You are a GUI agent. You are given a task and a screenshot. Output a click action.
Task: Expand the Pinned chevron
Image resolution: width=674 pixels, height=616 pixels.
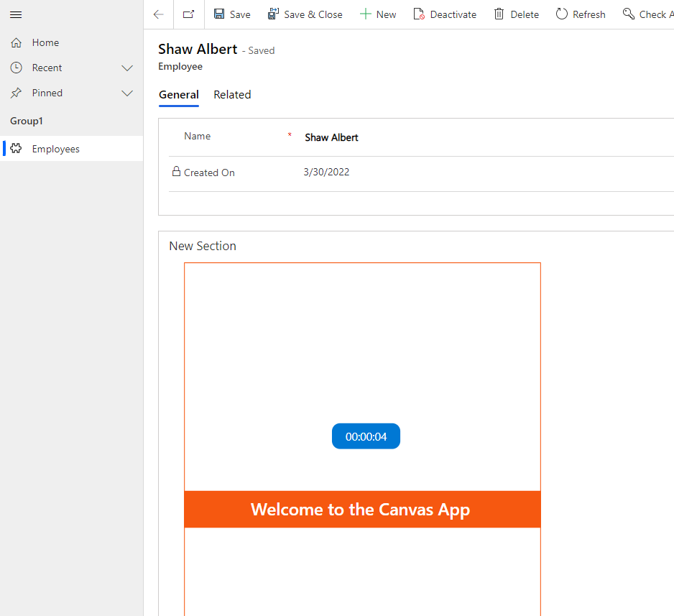[127, 93]
